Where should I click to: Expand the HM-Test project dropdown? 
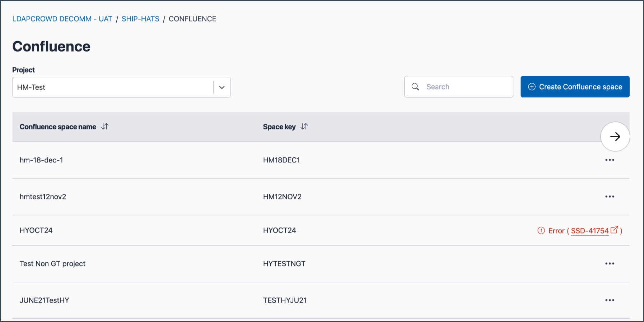pyautogui.click(x=221, y=87)
